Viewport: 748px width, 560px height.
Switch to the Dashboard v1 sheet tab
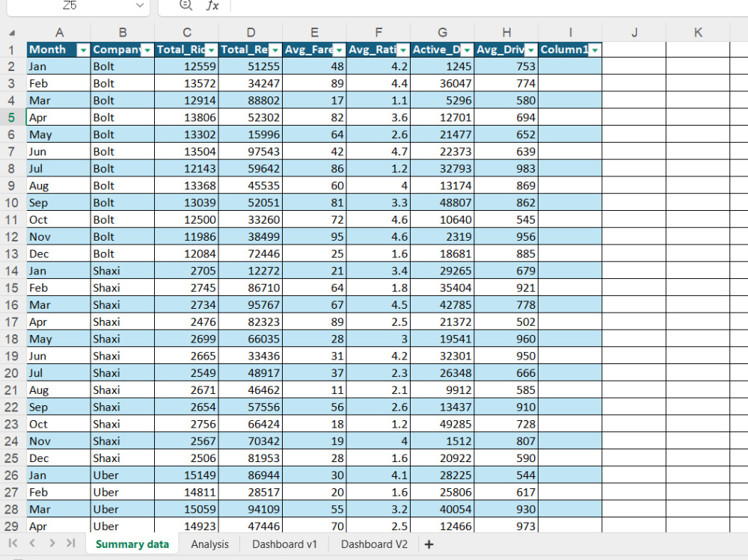(x=283, y=544)
